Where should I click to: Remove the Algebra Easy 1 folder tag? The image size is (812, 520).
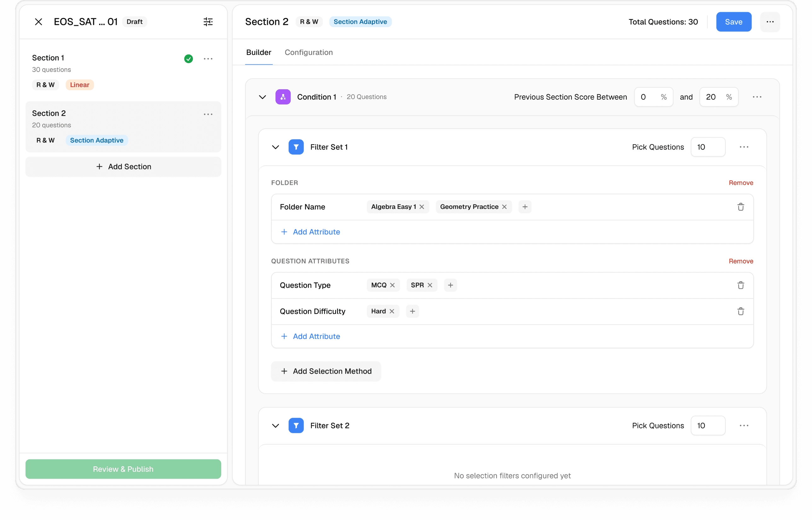point(422,207)
